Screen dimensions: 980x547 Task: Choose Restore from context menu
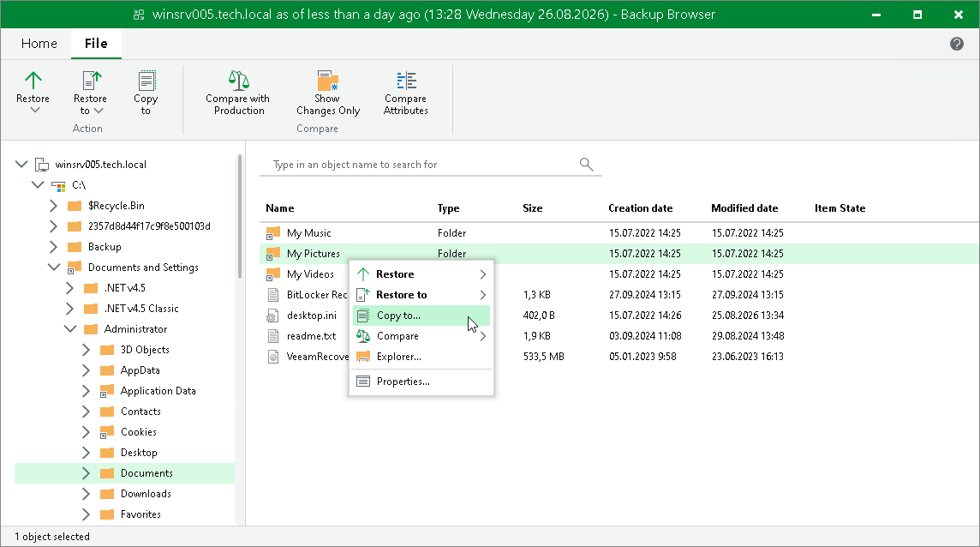coord(421,274)
